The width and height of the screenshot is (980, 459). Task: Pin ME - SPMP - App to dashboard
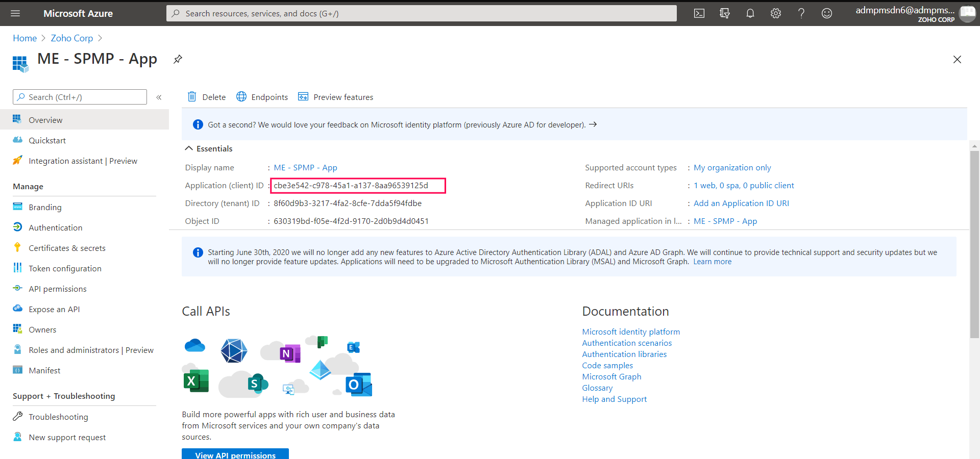[178, 60]
